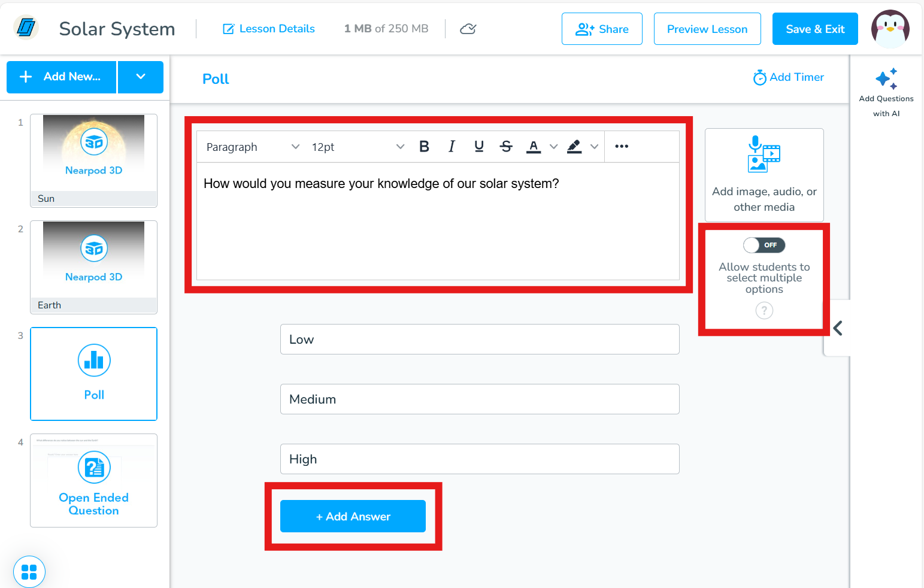Open more toolbar options (three dots)

[622, 147]
